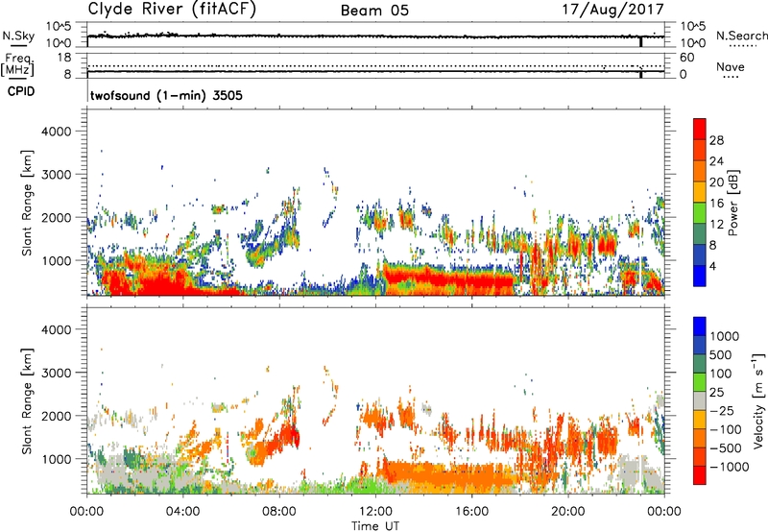Click the 'Clyde River (fitACF)' title

(172, 10)
